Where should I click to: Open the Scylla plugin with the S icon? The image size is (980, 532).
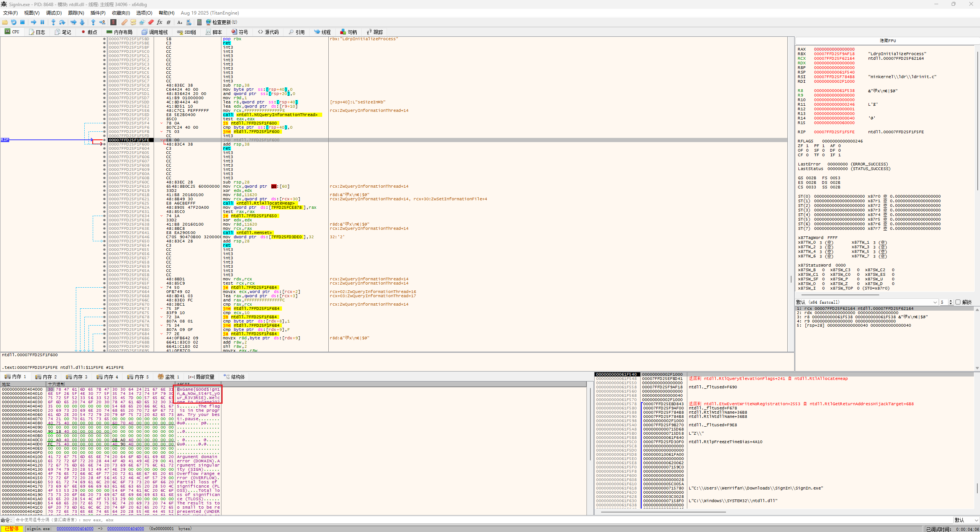pyautogui.click(x=113, y=22)
